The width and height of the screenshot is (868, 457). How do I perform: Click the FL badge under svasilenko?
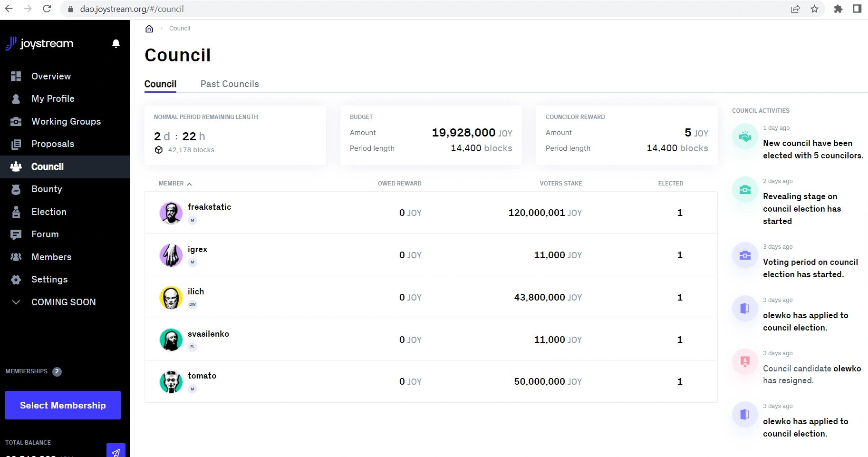193,347
